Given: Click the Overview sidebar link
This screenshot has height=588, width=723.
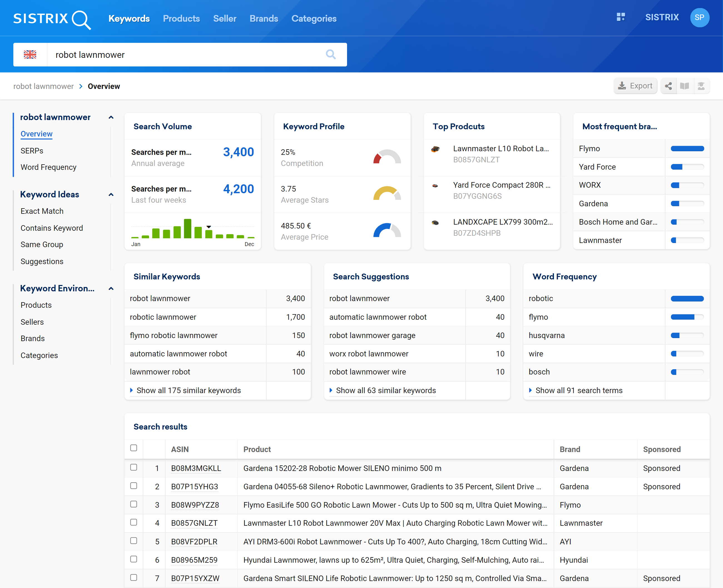Looking at the screenshot, I should [x=37, y=134].
